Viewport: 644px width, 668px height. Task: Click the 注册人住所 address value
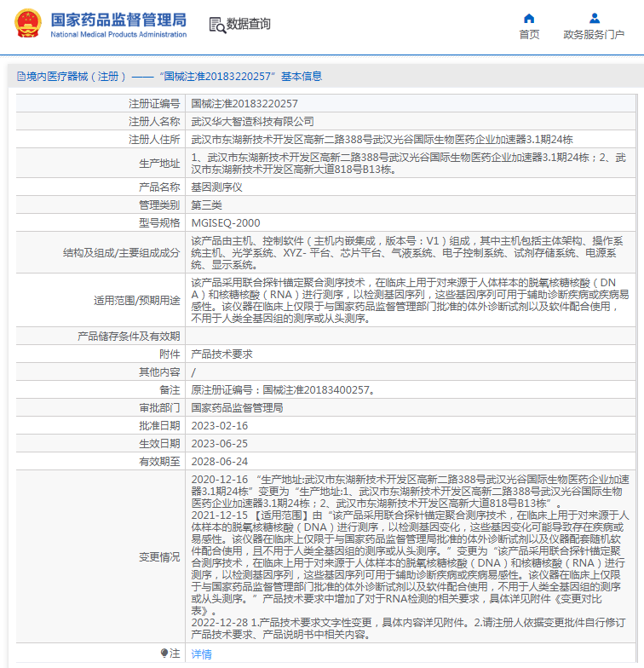coord(382,140)
